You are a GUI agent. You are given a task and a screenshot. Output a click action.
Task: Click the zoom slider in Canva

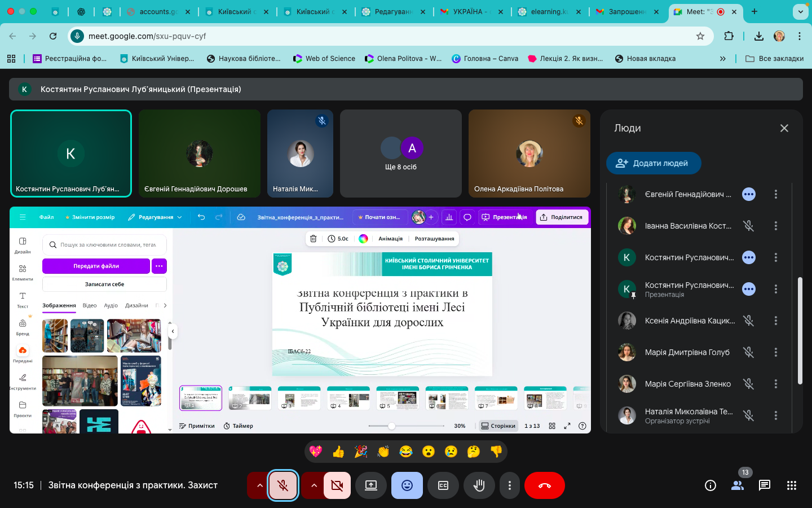pos(391,426)
